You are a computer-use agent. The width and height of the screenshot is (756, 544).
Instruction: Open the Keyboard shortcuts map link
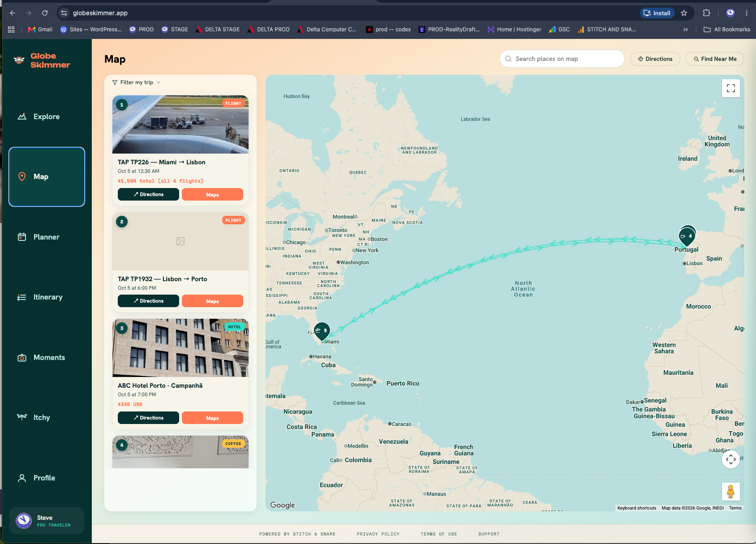pos(636,508)
